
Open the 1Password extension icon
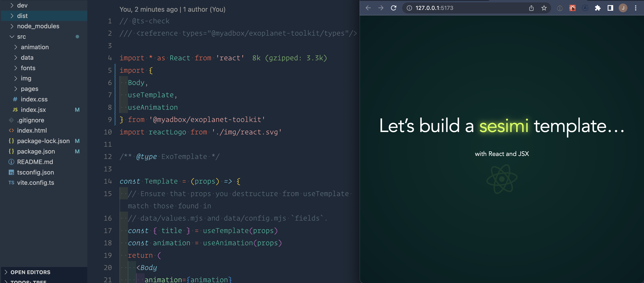[560, 8]
